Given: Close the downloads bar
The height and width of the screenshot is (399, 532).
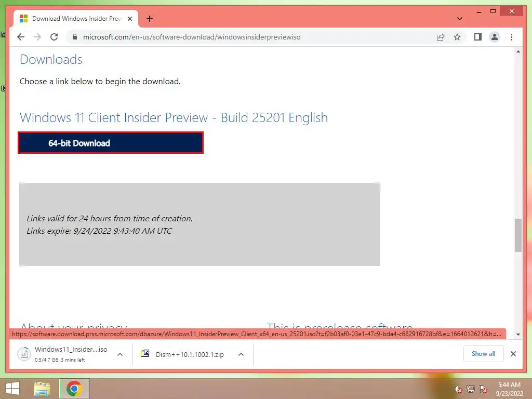Looking at the screenshot, I should click(x=513, y=353).
